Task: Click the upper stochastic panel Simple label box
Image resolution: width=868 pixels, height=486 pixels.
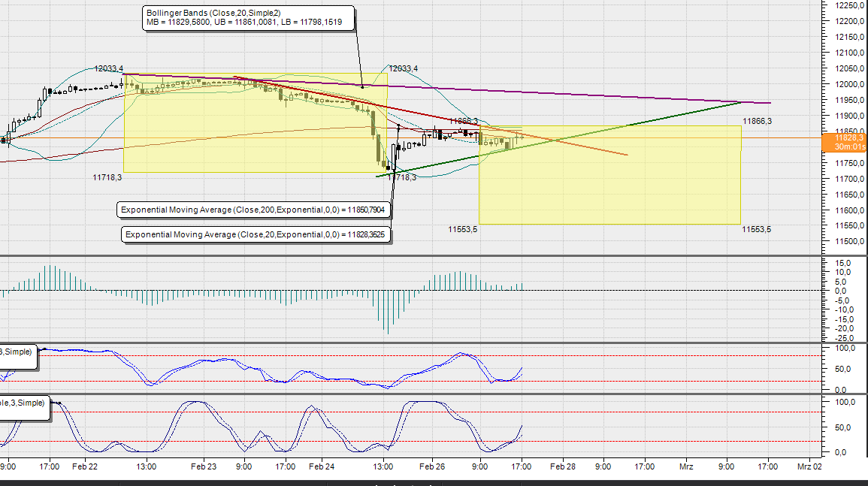Action: click(x=18, y=356)
